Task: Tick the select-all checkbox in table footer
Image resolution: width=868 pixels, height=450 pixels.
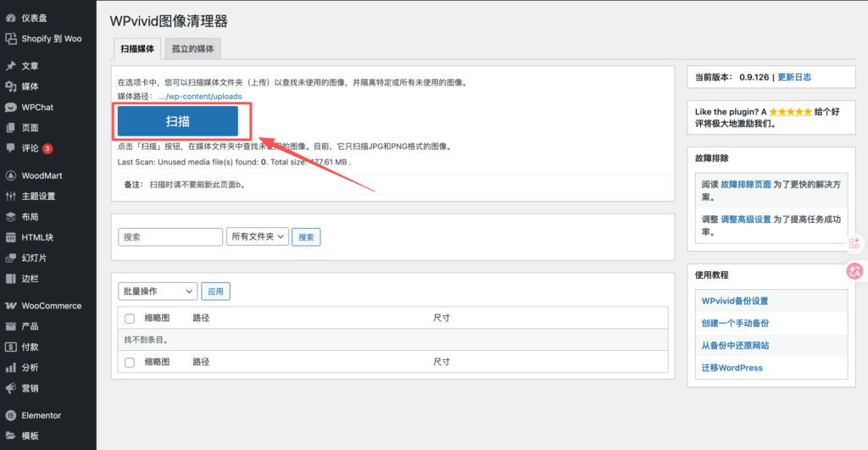Action: click(130, 363)
